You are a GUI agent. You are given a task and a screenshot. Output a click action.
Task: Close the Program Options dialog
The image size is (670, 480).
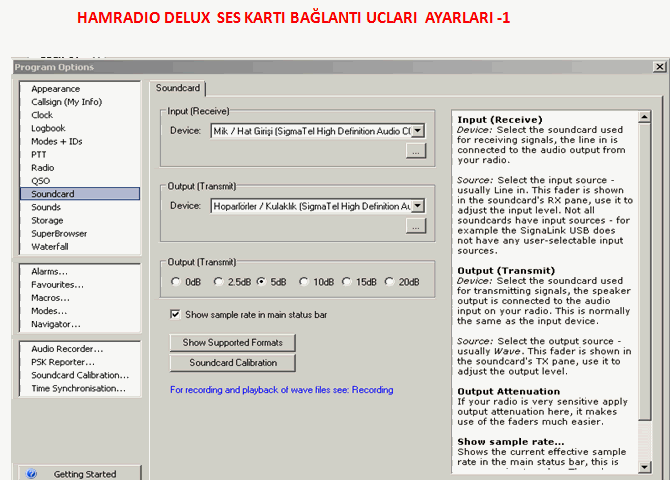pyautogui.click(x=660, y=67)
